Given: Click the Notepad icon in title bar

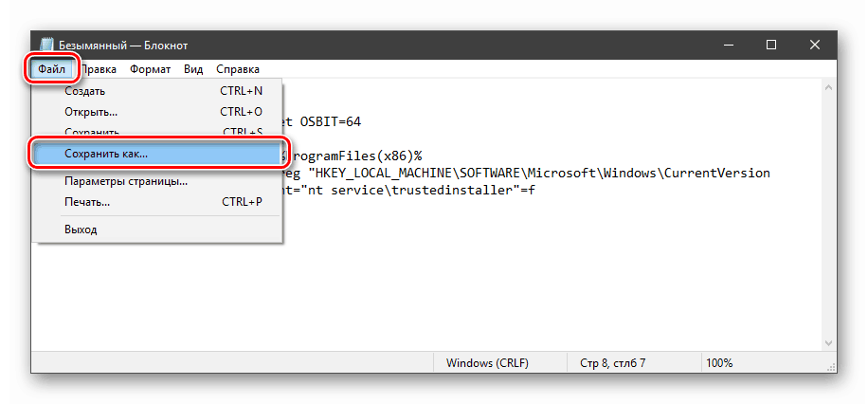Looking at the screenshot, I should [x=46, y=45].
